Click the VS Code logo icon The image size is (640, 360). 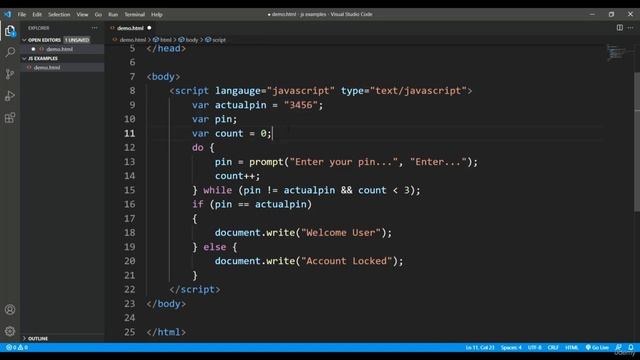pyautogui.click(x=8, y=14)
